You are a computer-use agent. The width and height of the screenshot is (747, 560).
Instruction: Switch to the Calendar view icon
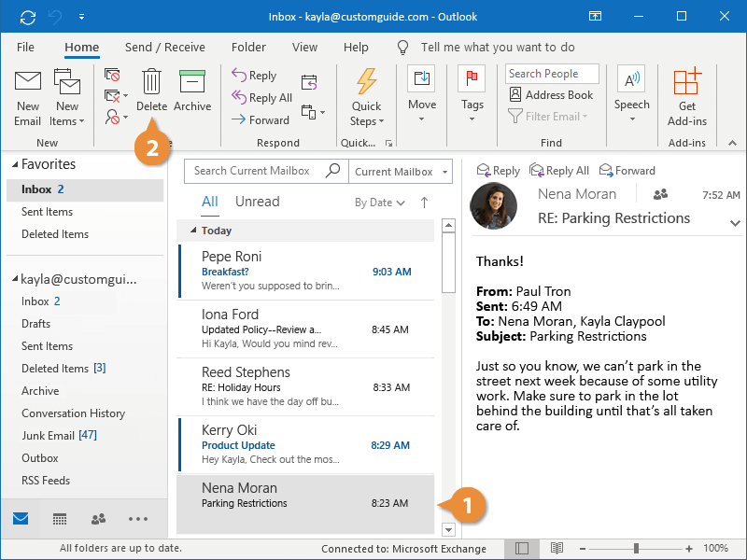pos(60,519)
